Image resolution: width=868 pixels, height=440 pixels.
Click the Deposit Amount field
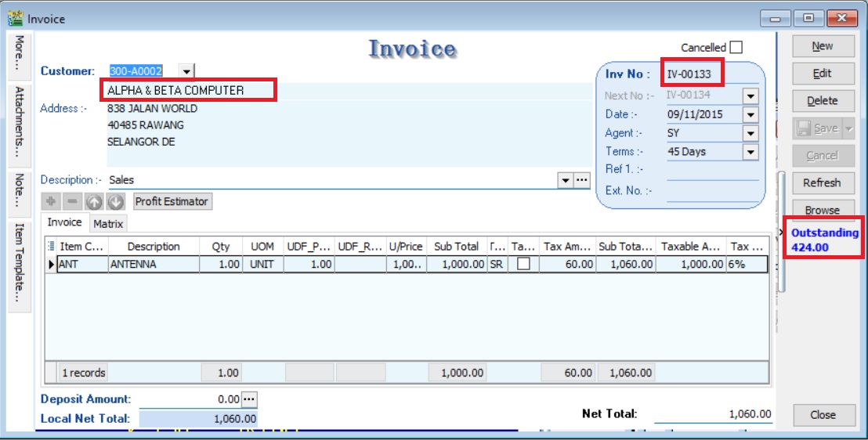coord(190,399)
